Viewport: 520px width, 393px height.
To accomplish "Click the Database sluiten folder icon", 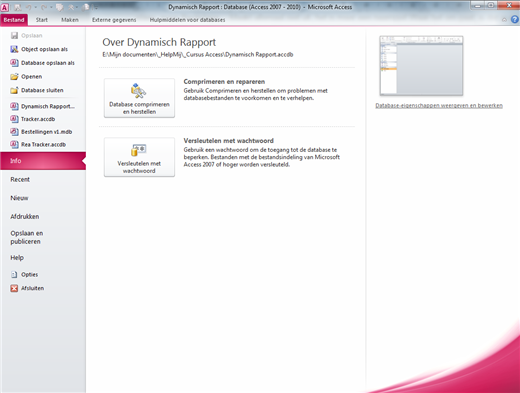I will tap(14, 90).
